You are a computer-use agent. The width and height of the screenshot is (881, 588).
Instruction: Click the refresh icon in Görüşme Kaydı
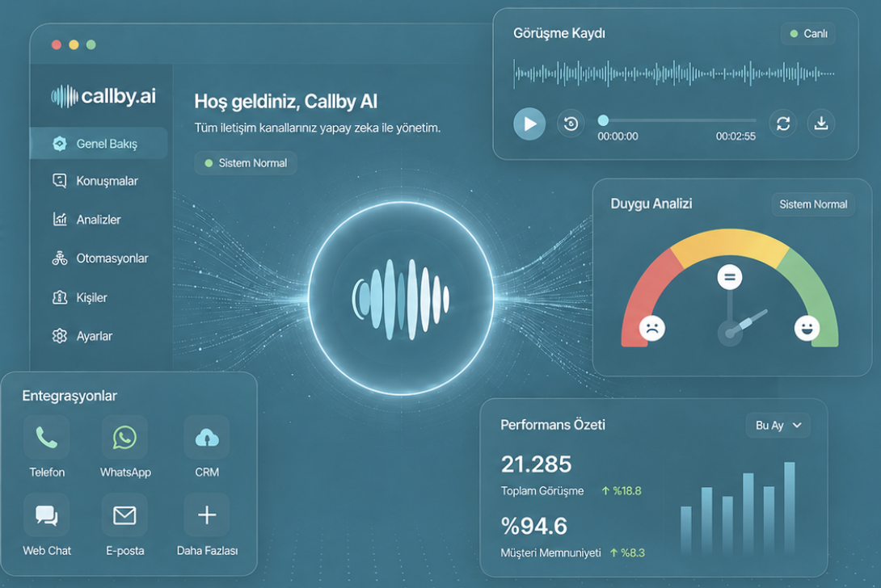tap(783, 124)
